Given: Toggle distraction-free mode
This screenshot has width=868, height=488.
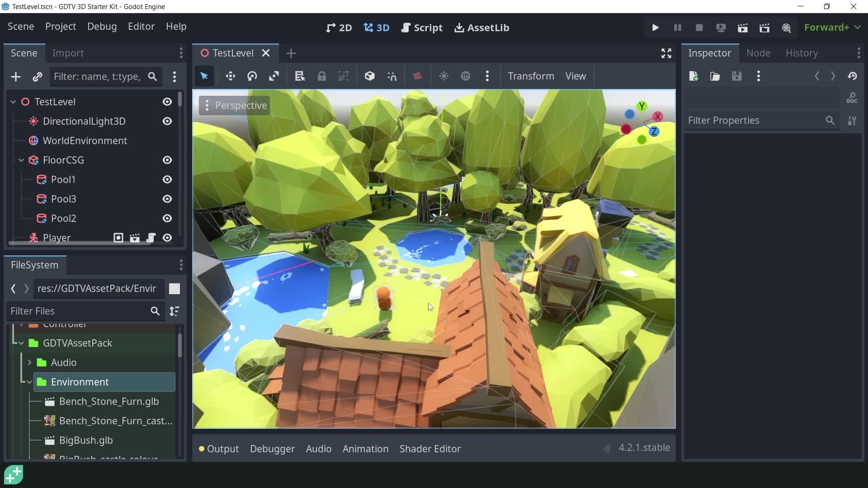Looking at the screenshot, I should (666, 53).
